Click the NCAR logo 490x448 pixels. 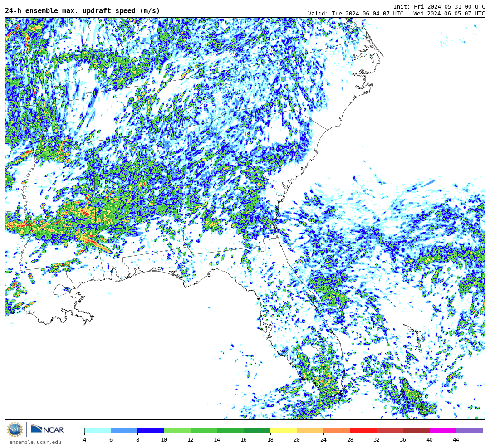[47, 429]
